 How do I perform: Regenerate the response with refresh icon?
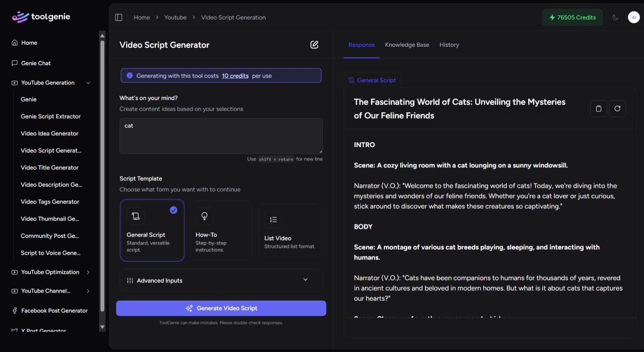(x=617, y=108)
